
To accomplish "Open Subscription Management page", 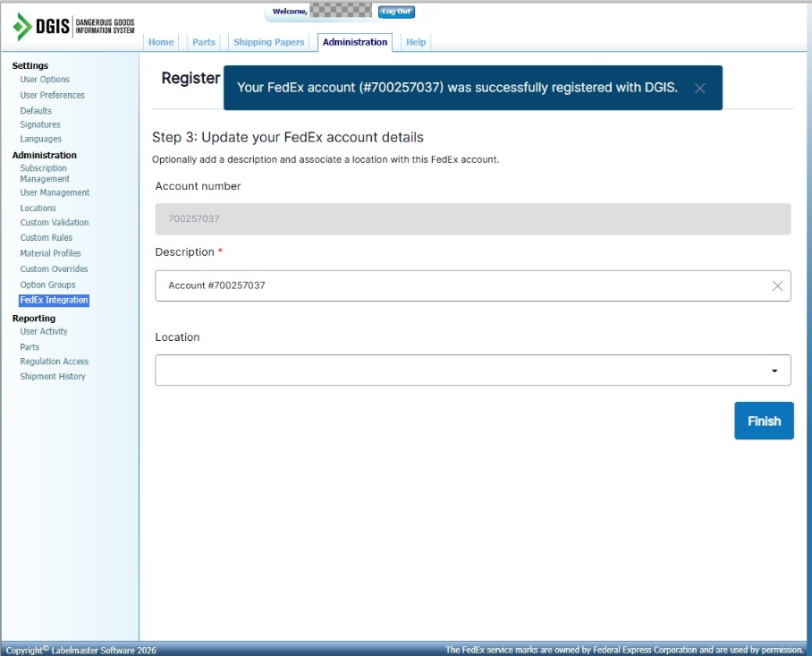I will point(44,174).
